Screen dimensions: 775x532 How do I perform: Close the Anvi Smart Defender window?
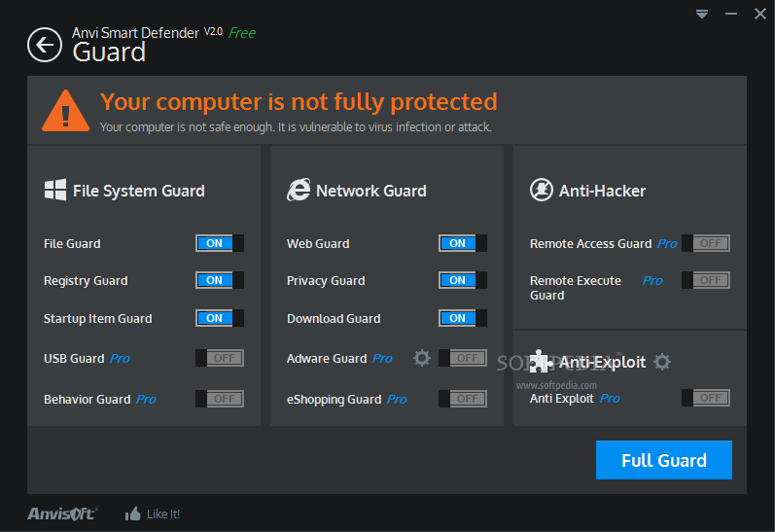click(760, 14)
